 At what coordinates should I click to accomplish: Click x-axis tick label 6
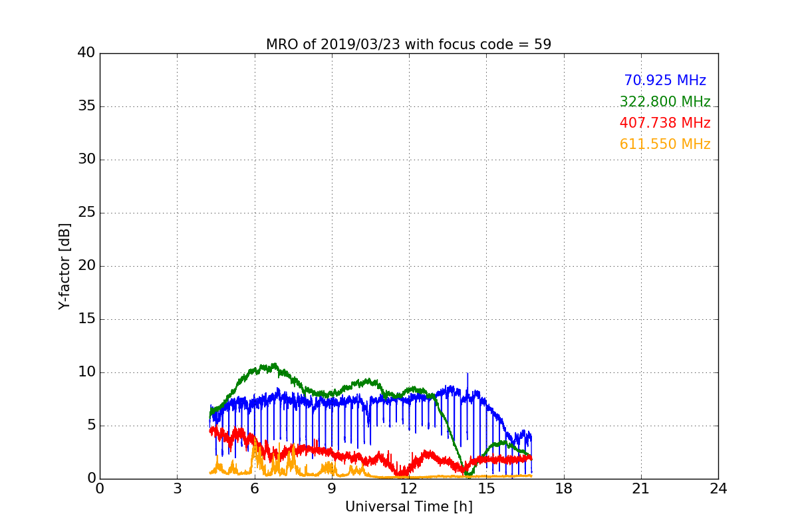tap(254, 489)
